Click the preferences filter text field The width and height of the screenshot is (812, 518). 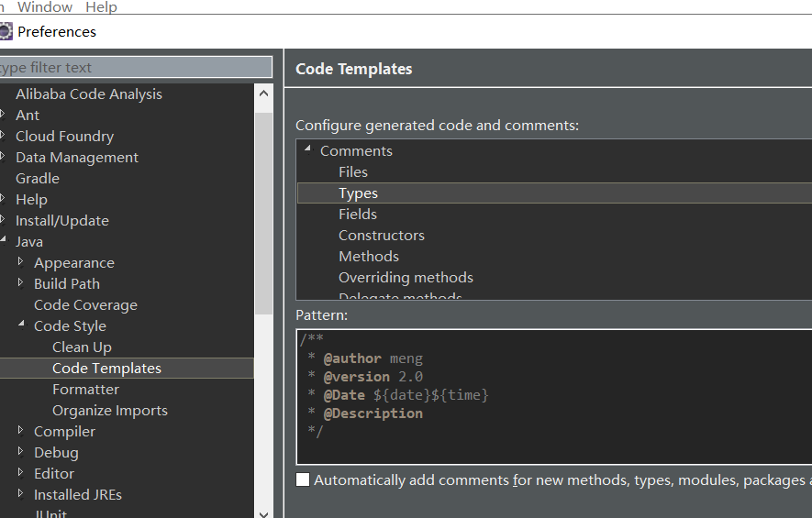136,68
